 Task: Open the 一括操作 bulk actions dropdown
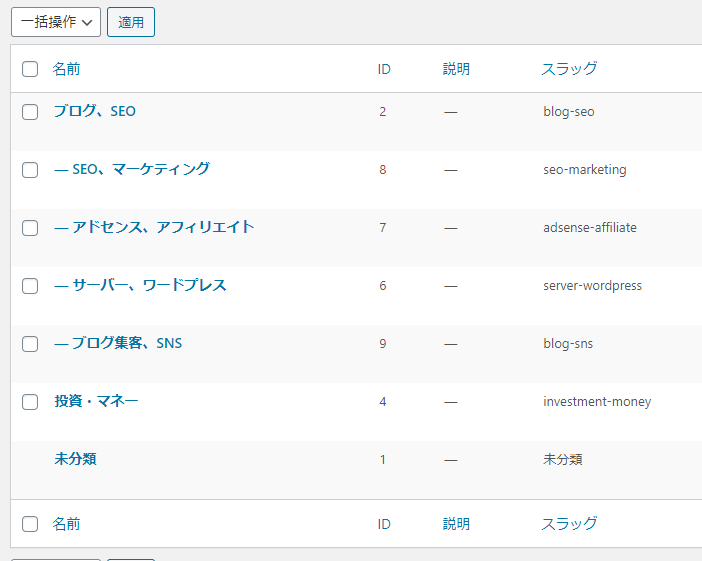(56, 22)
